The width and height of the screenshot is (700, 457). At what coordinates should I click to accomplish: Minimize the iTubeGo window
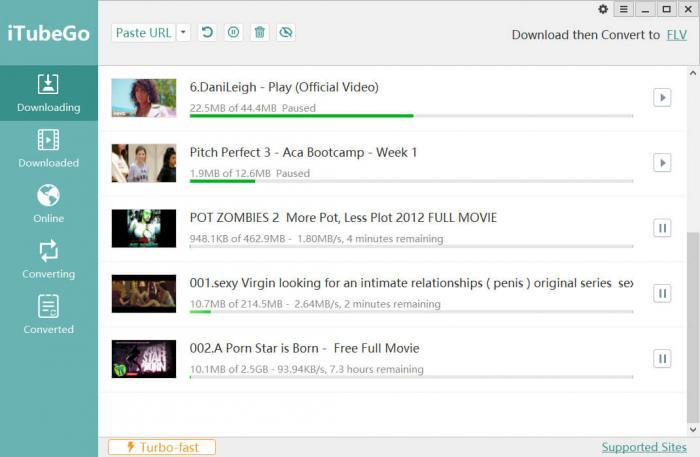click(645, 9)
